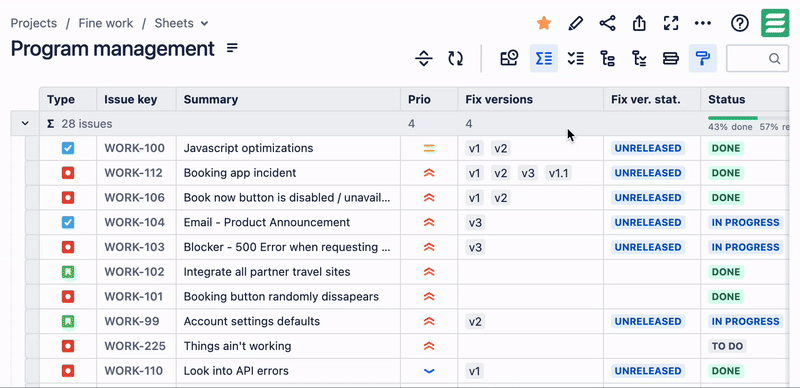Collapse the 28 issues summary row
Viewport: 800px width, 388px height.
point(25,124)
